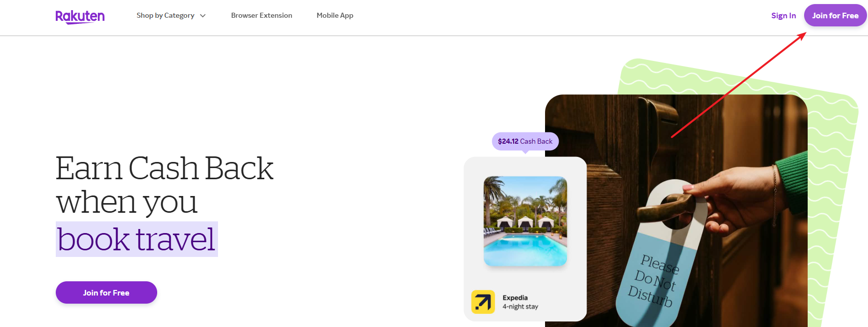Click the Expedia arrow logo icon
Viewport: 868px width, 327px height.
coord(483,302)
